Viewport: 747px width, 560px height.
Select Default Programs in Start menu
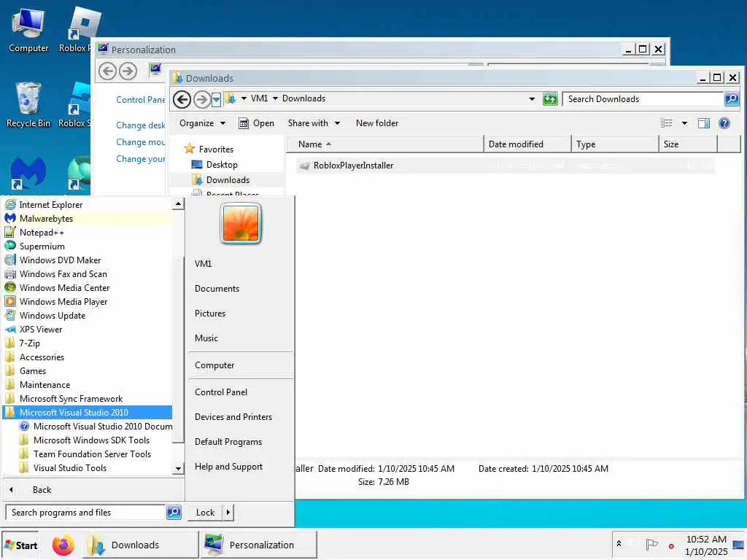click(228, 441)
